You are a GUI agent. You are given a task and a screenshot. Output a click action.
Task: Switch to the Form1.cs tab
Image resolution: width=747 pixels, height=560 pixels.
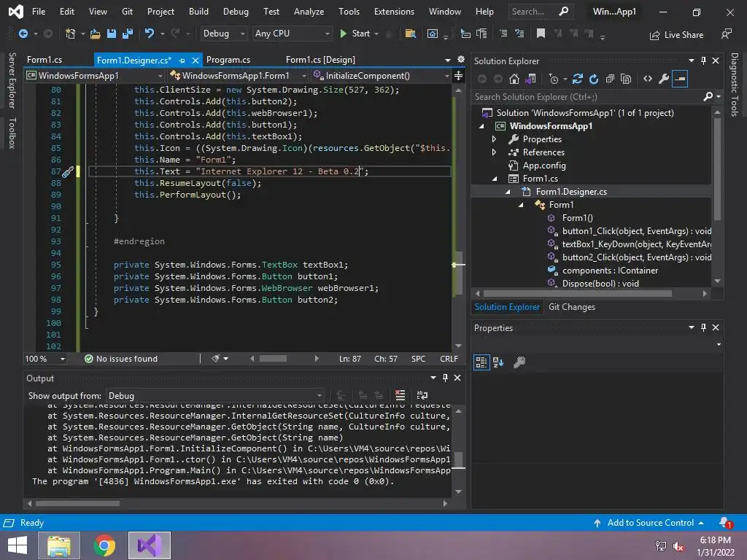pyautogui.click(x=44, y=60)
